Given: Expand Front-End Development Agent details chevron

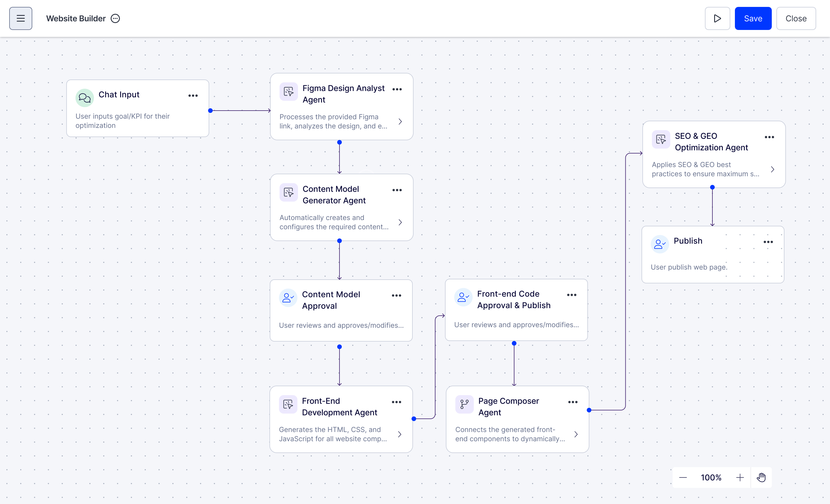Looking at the screenshot, I should click(x=399, y=434).
